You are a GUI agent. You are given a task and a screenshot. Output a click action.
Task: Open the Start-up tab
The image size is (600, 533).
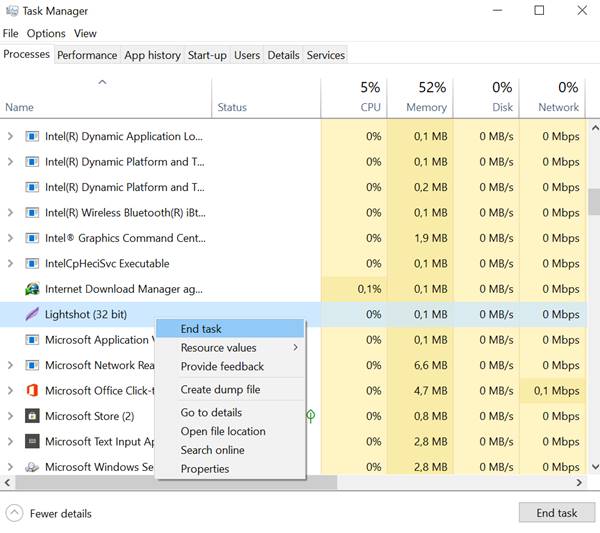[207, 55]
